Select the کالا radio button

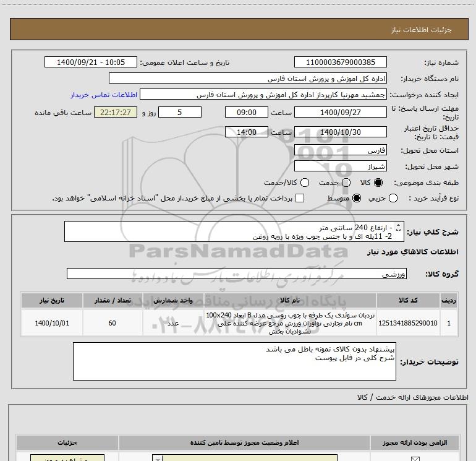click(x=378, y=183)
